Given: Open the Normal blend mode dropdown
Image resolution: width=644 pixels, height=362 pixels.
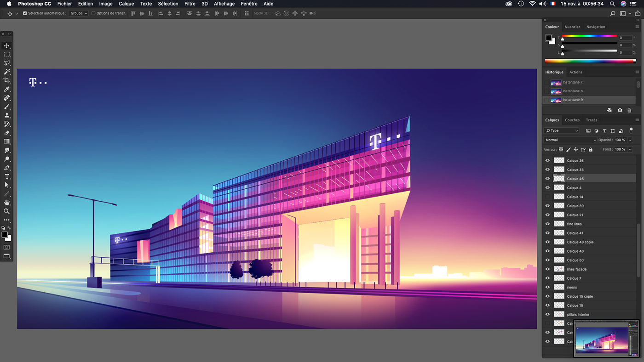Looking at the screenshot, I should pyautogui.click(x=570, y=140).
